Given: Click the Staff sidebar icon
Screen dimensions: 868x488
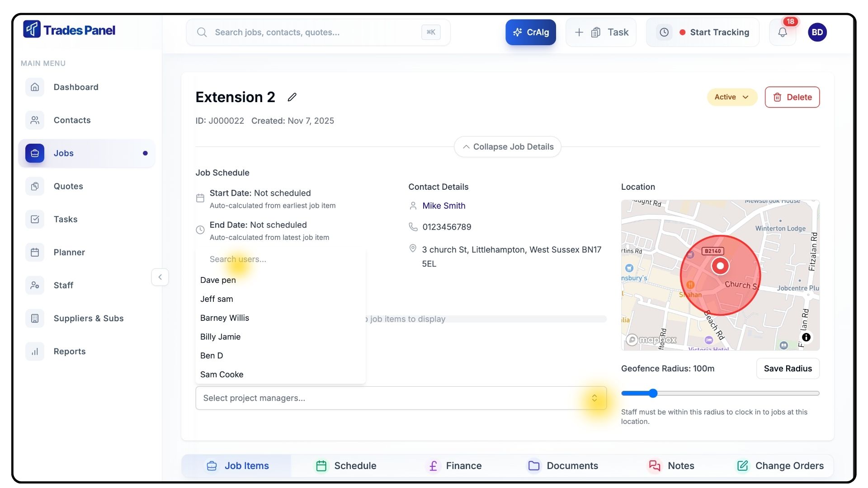Looking at the screenshot, I should tap(35, 286).
